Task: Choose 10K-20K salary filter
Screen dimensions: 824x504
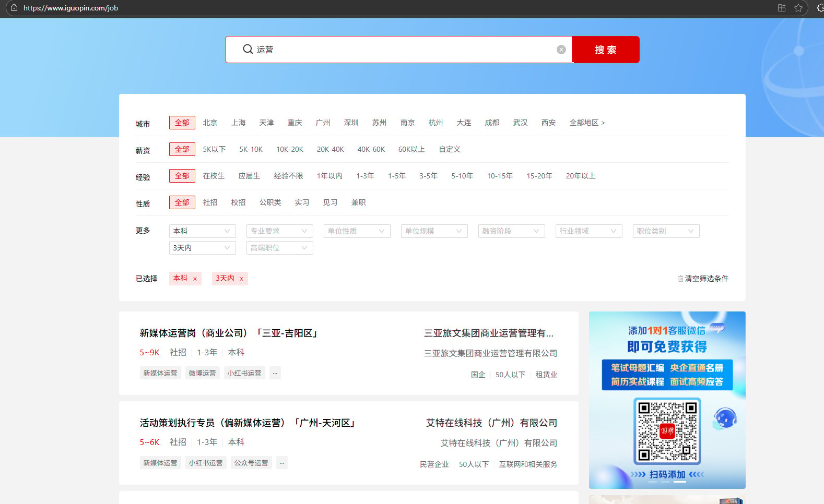Action: 290,149
